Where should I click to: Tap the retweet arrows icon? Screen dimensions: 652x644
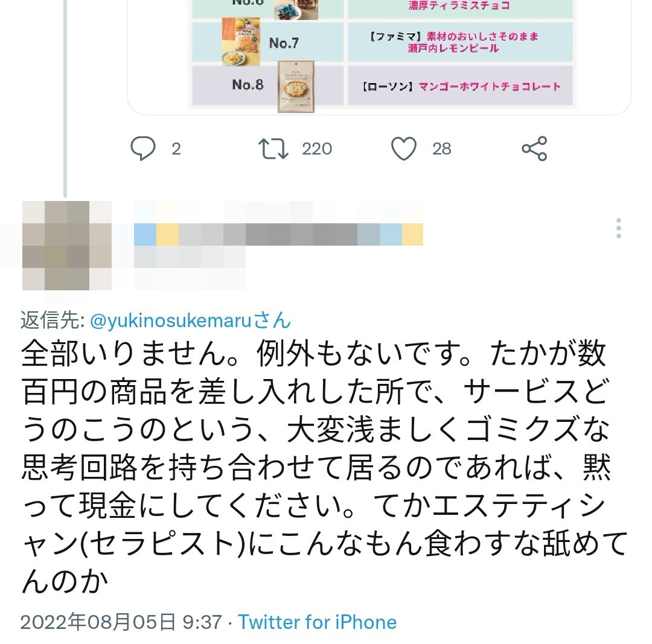pyautogui.click(x=273, y=149)
